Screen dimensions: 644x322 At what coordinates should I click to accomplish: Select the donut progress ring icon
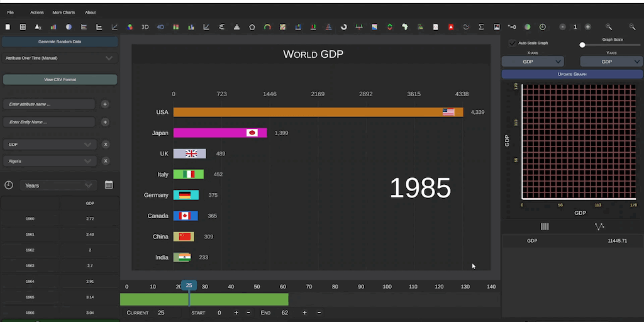click(344, 27)
